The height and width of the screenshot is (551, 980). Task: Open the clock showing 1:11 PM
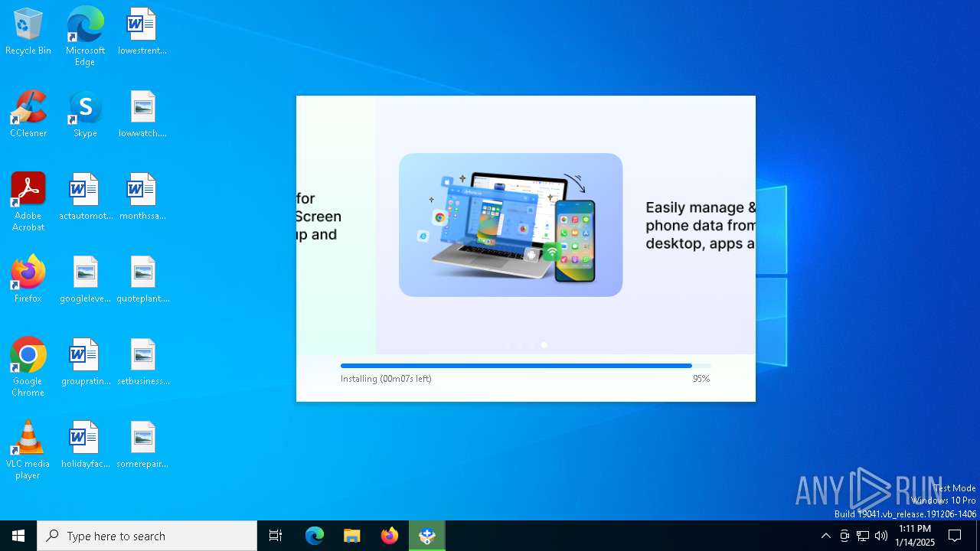click(x=915, y=536)
